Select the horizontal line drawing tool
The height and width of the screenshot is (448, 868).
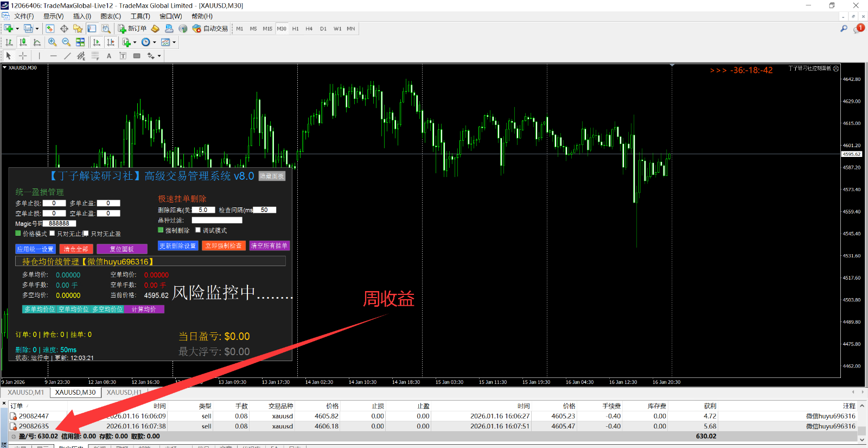[53, 55]
